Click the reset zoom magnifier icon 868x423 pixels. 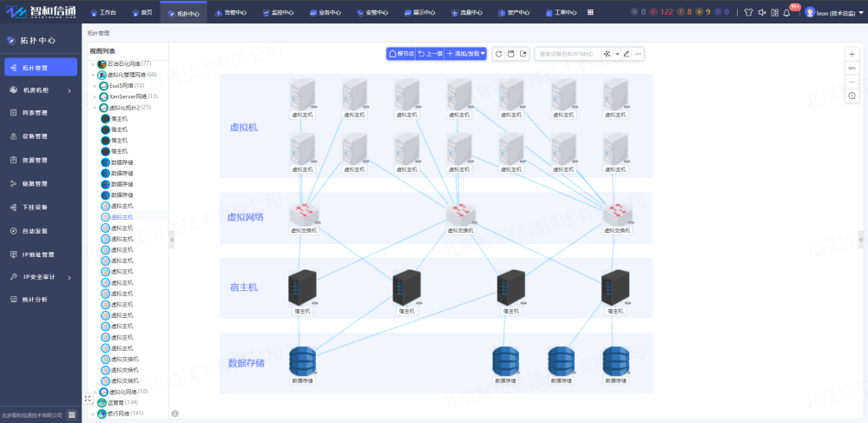(x=852, y=96)
